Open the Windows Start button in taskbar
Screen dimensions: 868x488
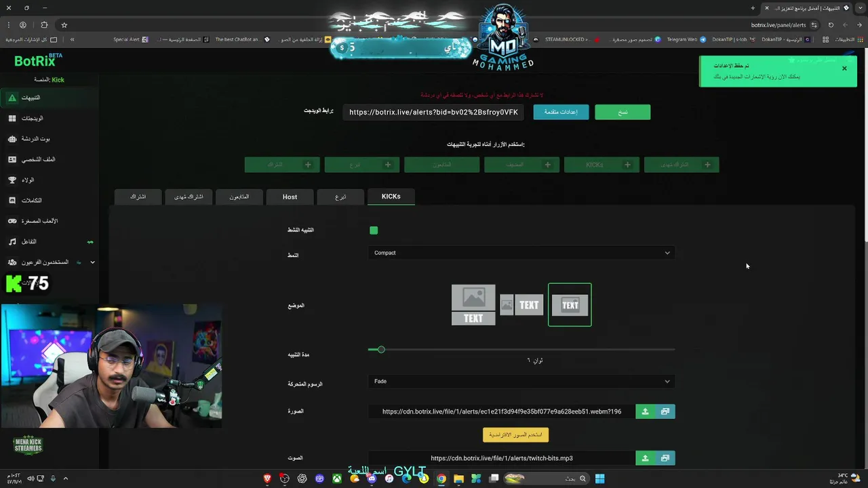pos(599,479)
